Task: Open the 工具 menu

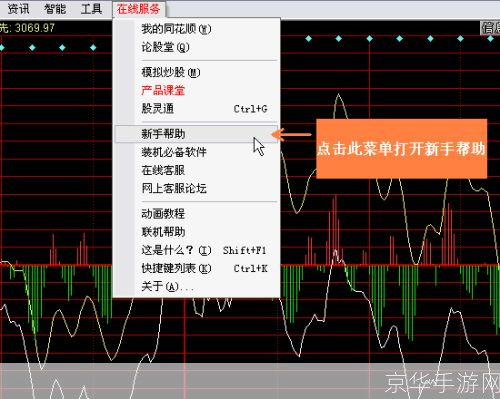Action: pos(91,9)
